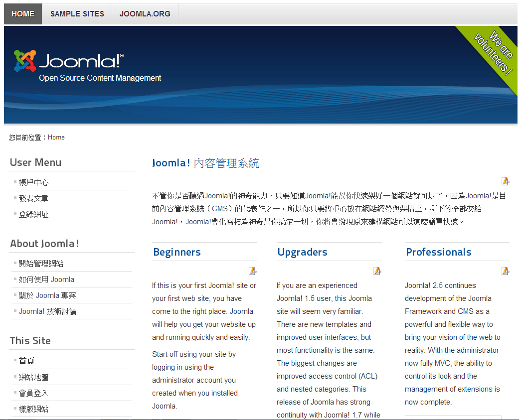Viewport: 519px width, 420px height.
Task: Click the Professionals article heading
Action: tap(439, 252)
